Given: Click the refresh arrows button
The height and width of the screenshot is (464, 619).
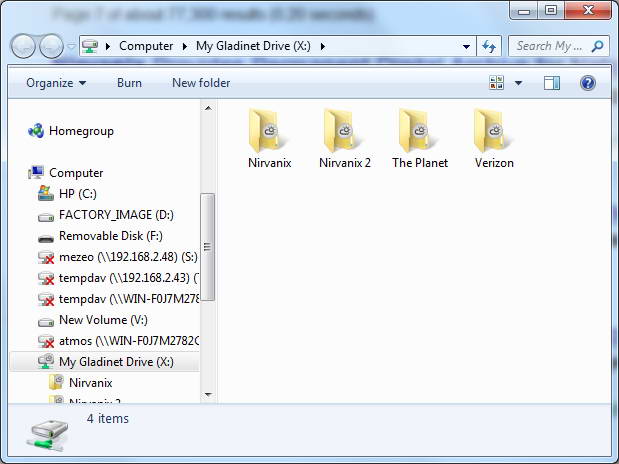Looking at the screenshot, I should coord(489,46).
